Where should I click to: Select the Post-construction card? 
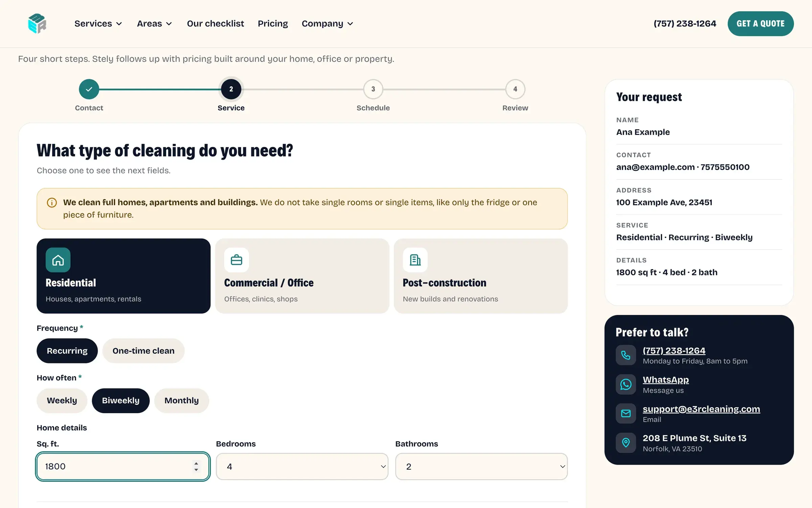(481, 276)
